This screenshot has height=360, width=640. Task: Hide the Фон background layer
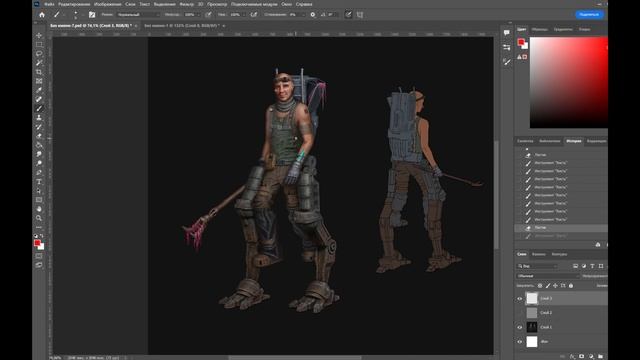520,342
